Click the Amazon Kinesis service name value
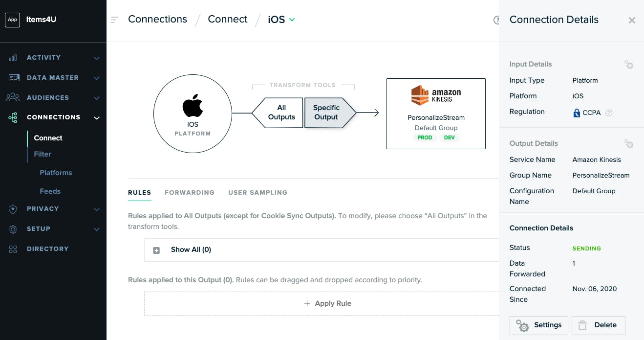The height and width of the screenshot is (340, 644). coord(597,160)
